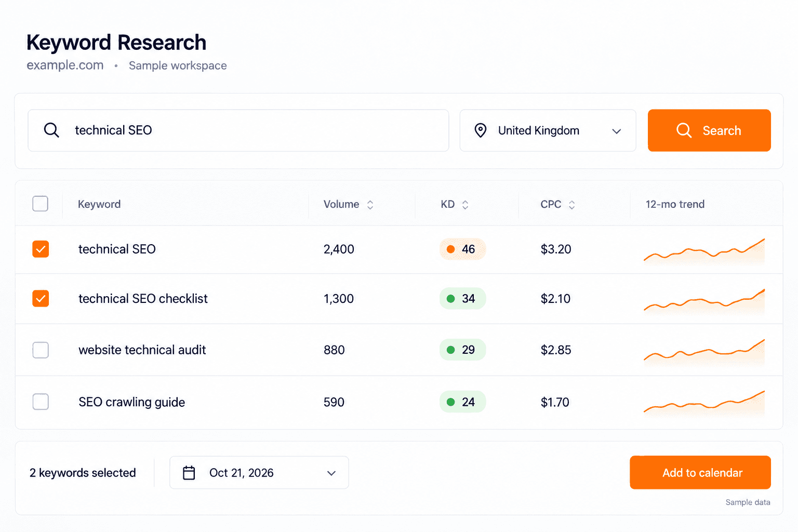Click the magnifier icon in the keyword field
The height and width of the screenshot is (532, 798).
(51, 130)
